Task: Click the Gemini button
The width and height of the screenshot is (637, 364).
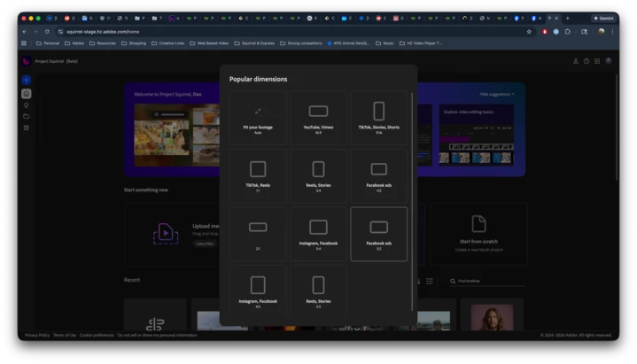Action: click(x=603, y=19)
